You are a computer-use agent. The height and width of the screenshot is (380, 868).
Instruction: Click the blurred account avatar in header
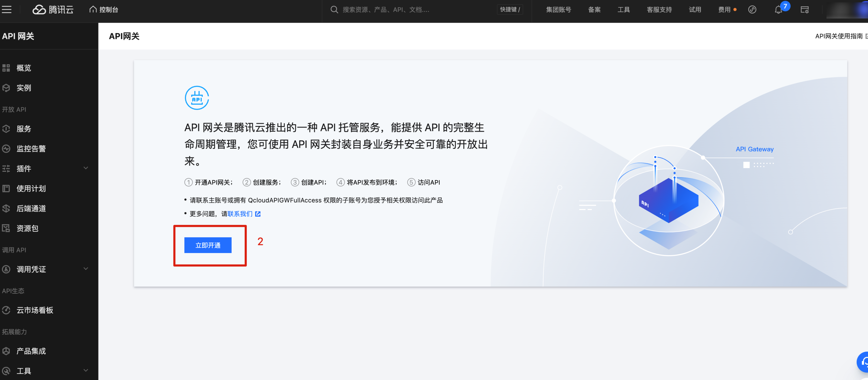point(848,10)
